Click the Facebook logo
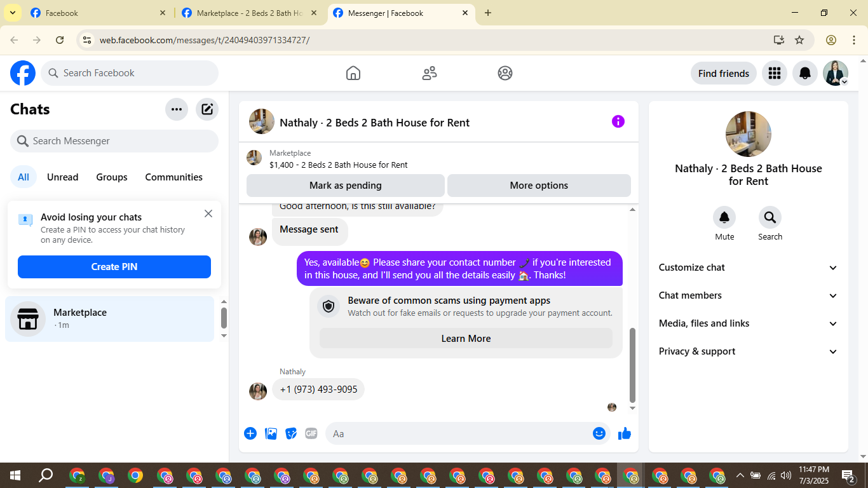868x488 pixels. (x=23, y=73)
